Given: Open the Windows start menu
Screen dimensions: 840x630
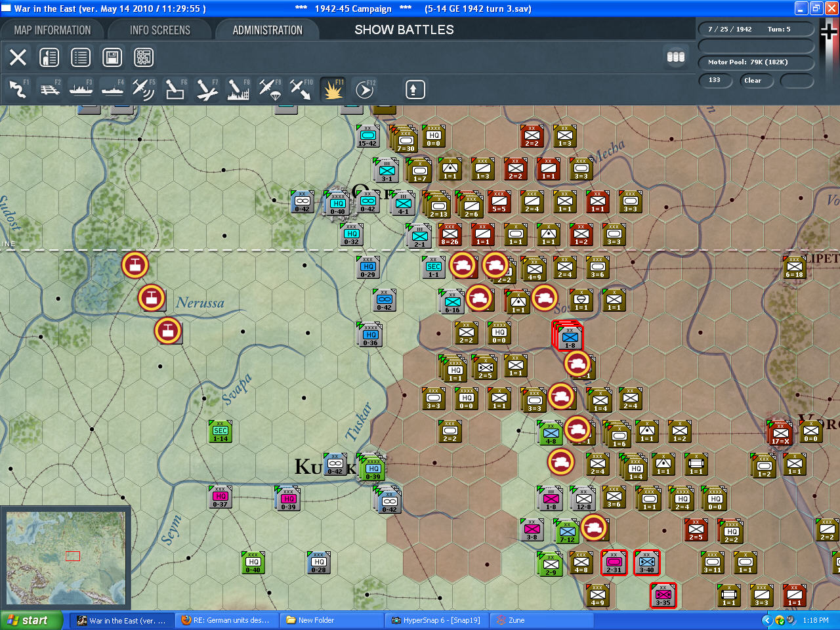Looking at the screenshot, I should pos(31,620).
